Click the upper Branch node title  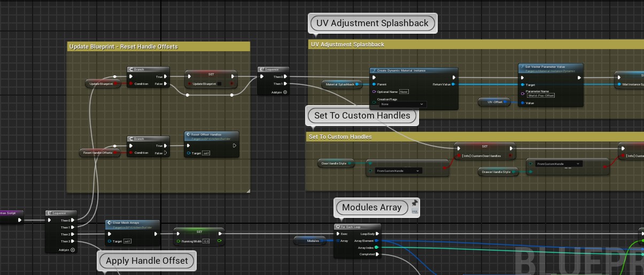pos(138,69)
